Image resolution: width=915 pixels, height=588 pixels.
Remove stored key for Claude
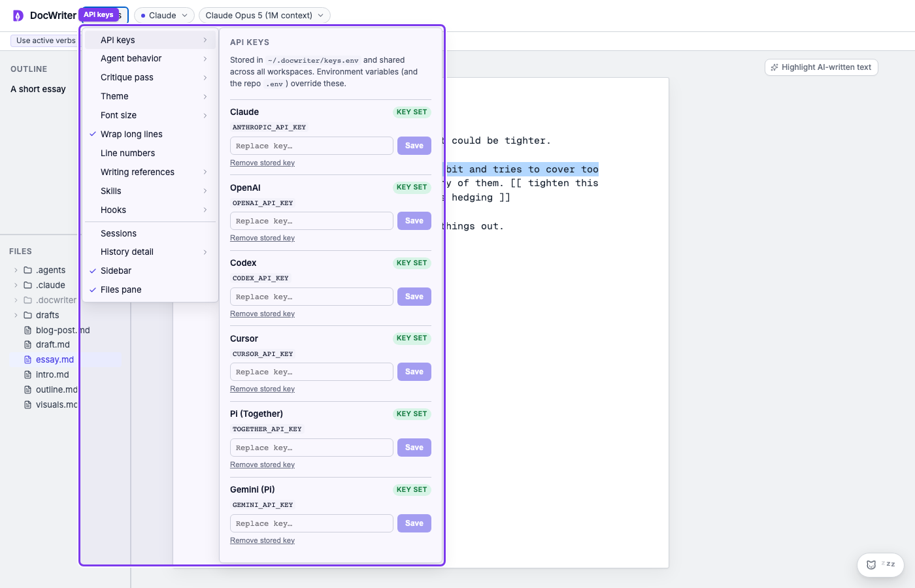pyautogui.click(x=262, y=163)
